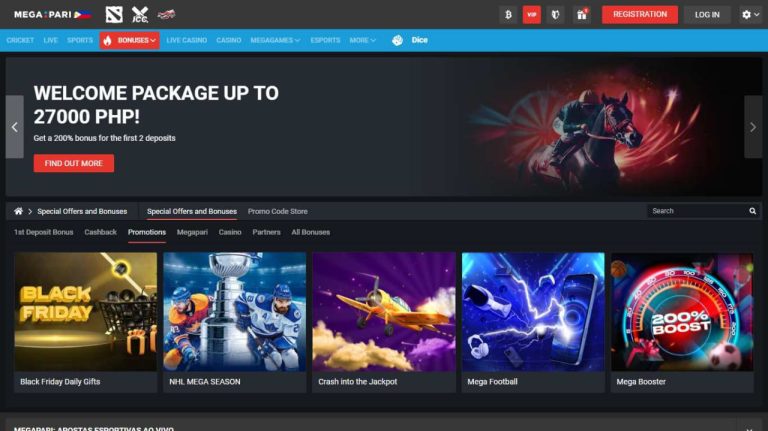
Task: Filter by Megapari bonuses
Action: tap(192, 232)
